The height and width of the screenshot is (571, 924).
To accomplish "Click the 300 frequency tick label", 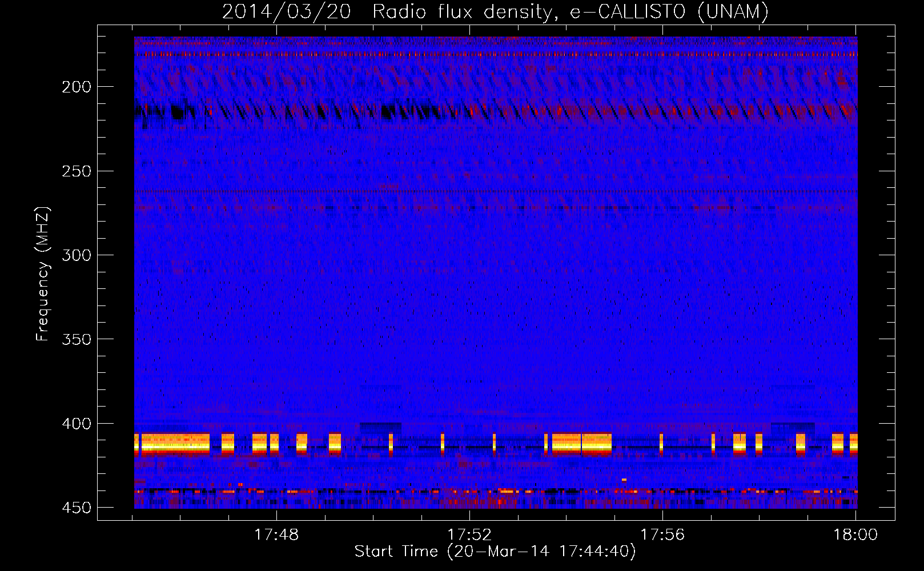I will [77, 255].
